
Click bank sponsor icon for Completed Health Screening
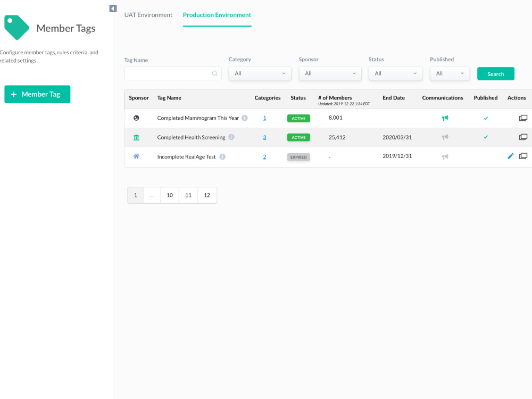[136, 137]
